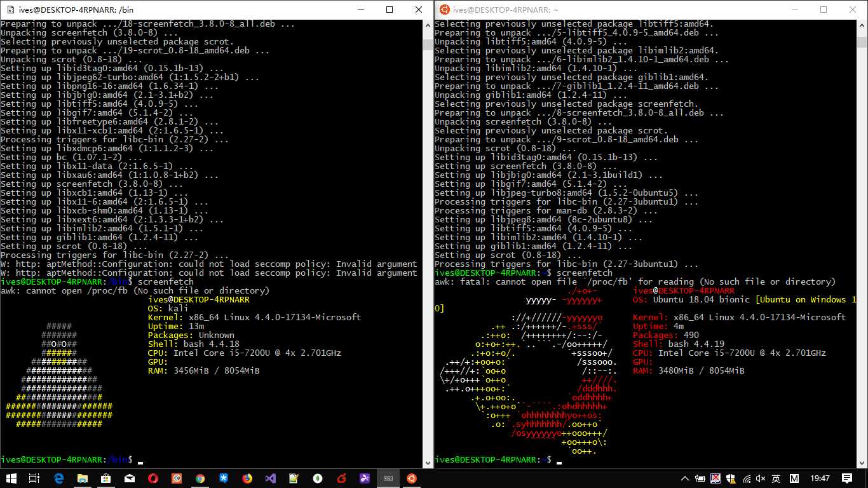Launch Opera browser from the taskbar
Image resolution: width=868 pixels, height=488 pixels.
click(153, 478)
